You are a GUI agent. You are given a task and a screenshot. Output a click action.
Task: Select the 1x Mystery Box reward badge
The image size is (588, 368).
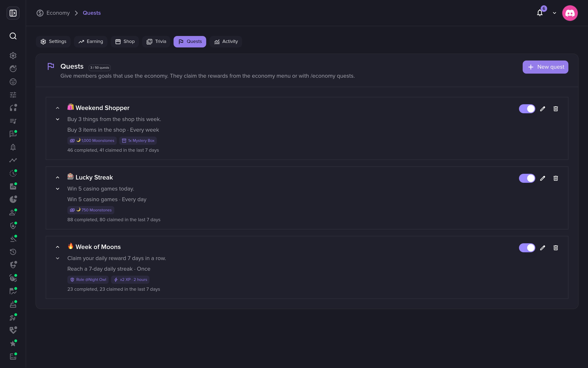coord(138,141)
